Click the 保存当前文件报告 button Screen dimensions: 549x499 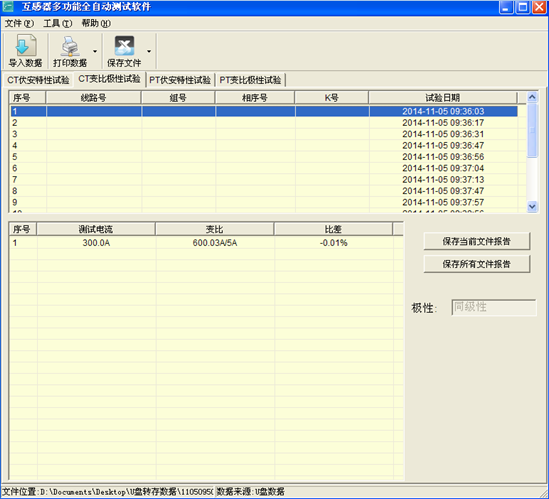click(x=477, y=241)
